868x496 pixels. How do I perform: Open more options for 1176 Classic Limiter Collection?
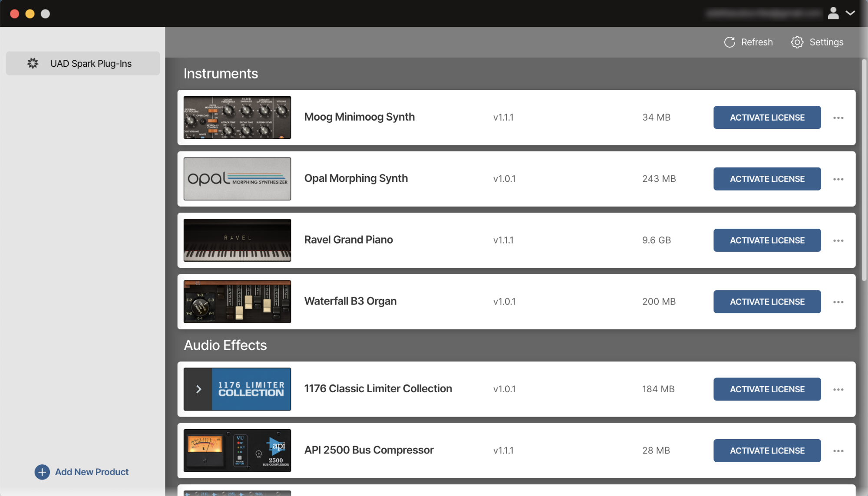pyautogui.click(x=838, y=389)
